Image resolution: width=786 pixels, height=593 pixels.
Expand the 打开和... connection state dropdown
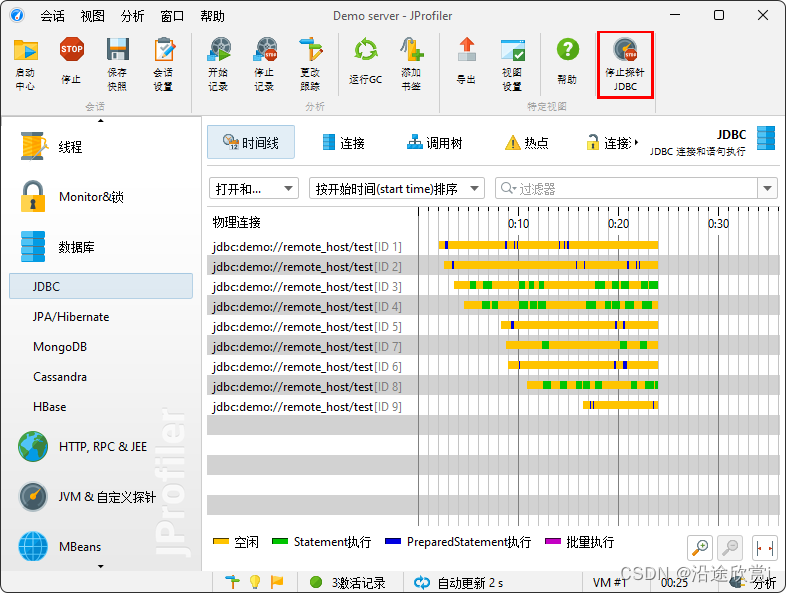[x=254, y=188]
